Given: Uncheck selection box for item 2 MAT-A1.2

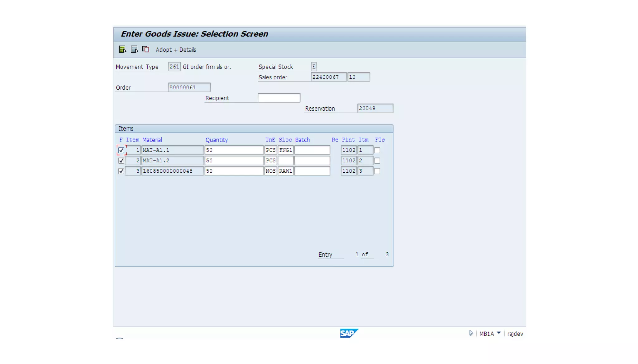Looking at the screenshot, I should pos(121,161).
